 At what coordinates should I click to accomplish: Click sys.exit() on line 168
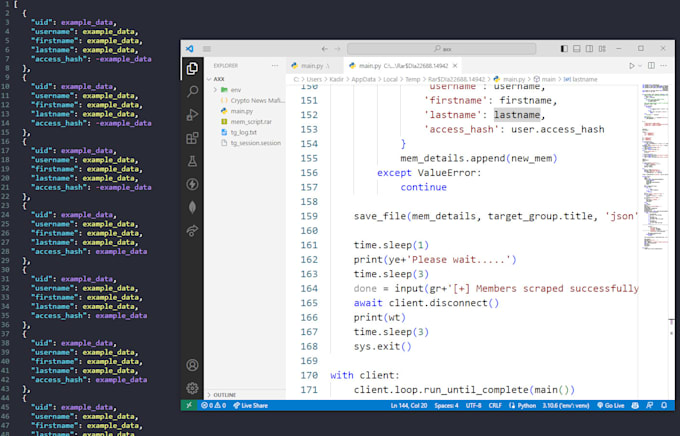click(382, 347)
